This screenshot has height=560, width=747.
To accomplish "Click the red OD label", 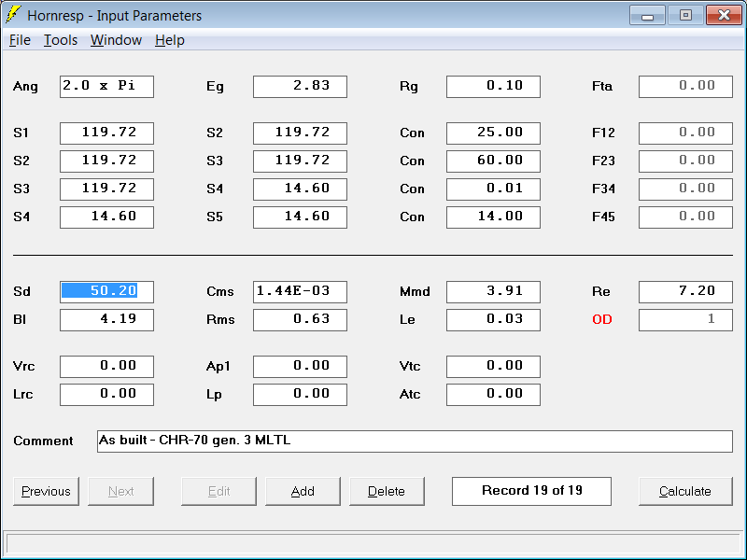I will click(601, 319).
